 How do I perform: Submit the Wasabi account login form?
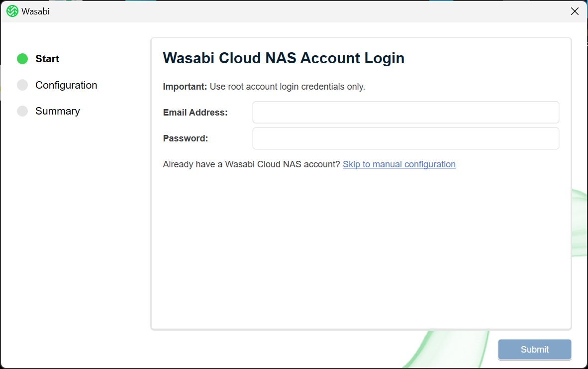534,349
